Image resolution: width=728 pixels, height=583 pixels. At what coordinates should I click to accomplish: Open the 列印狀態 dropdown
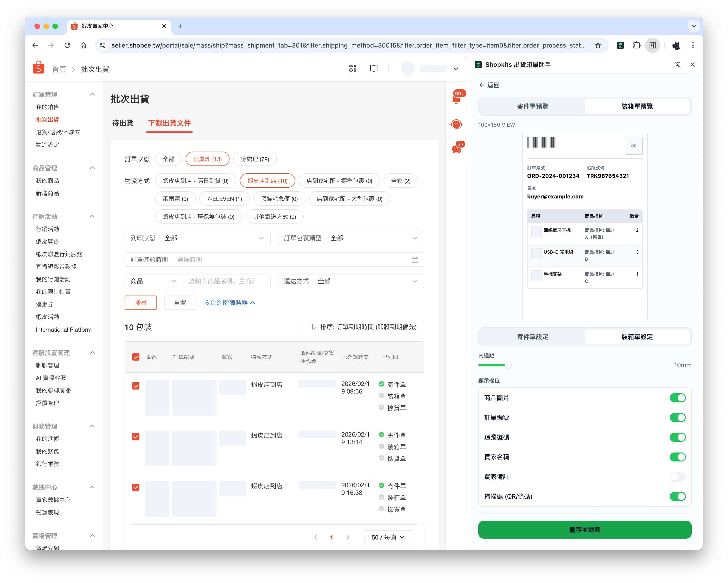point(197,238)
